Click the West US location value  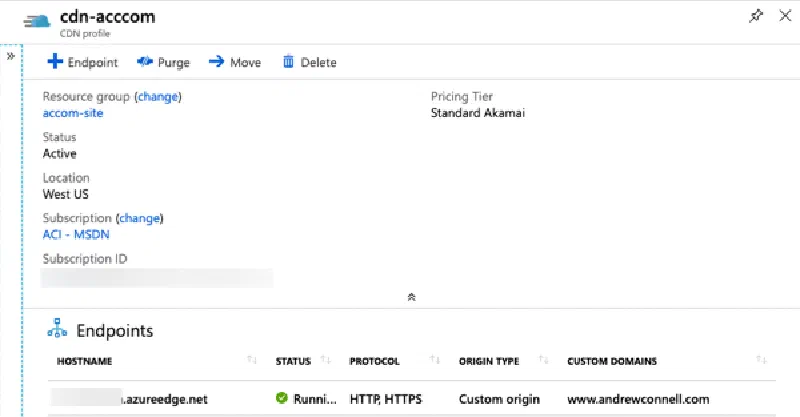tap(65, 194)
